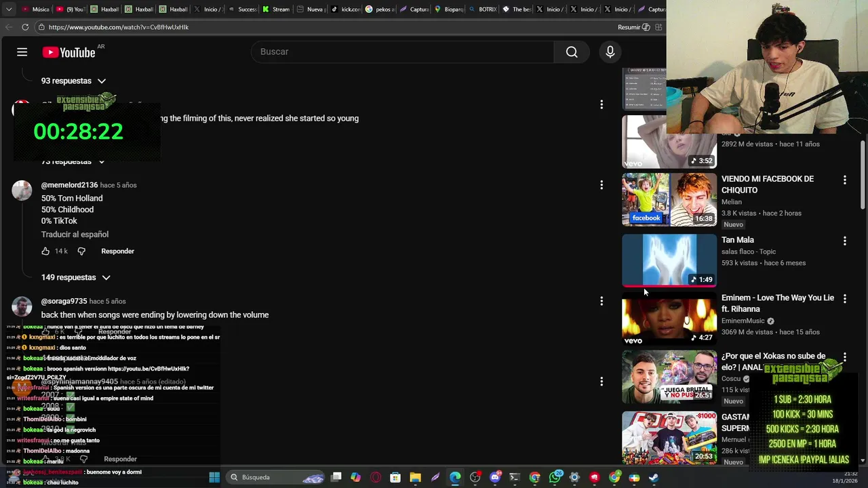Switch to the pekos tab
The width and height of the screenshot is (868, 488).
[379, 9]
